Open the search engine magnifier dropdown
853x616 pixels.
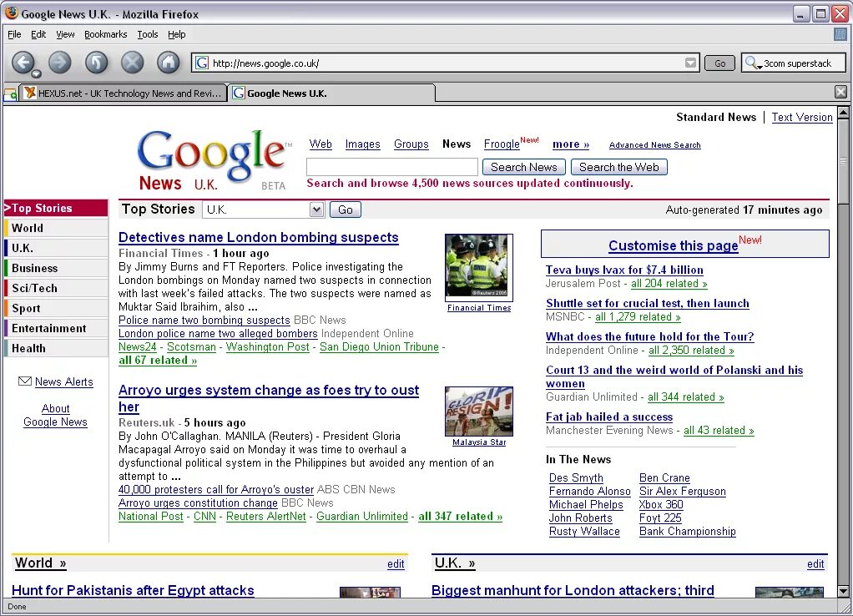[754, 63]
